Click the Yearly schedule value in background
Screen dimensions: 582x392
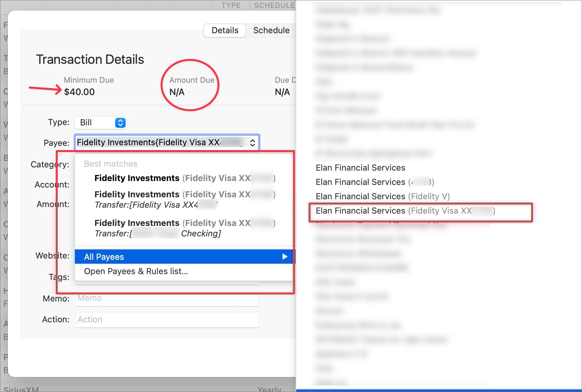pos(270,389)
